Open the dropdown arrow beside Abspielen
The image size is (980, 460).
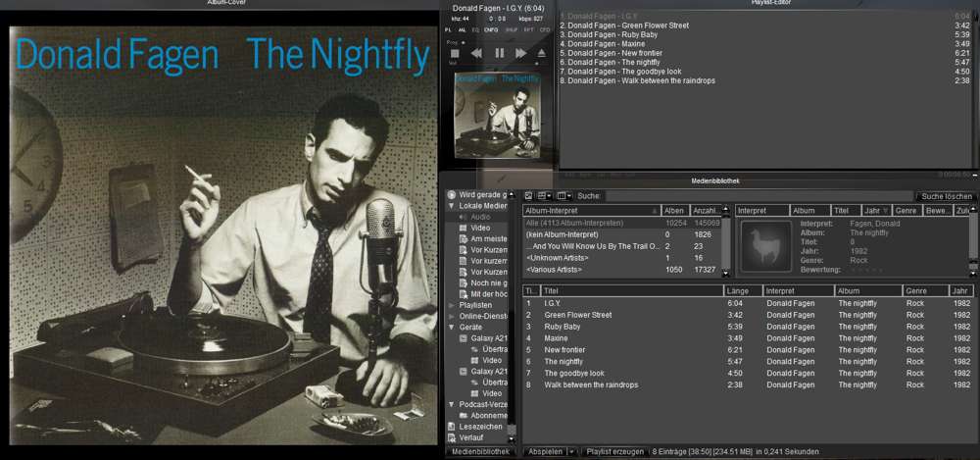point(571,451)
